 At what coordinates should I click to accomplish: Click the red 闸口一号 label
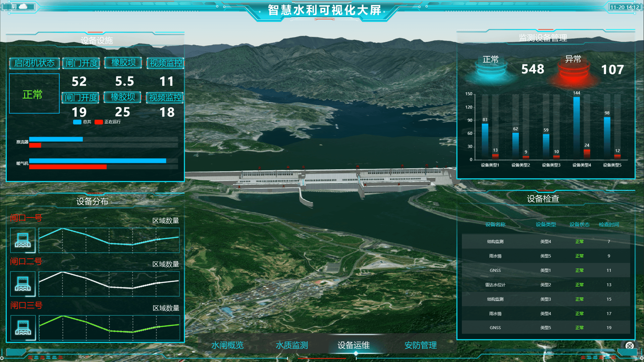coord(26,218)
